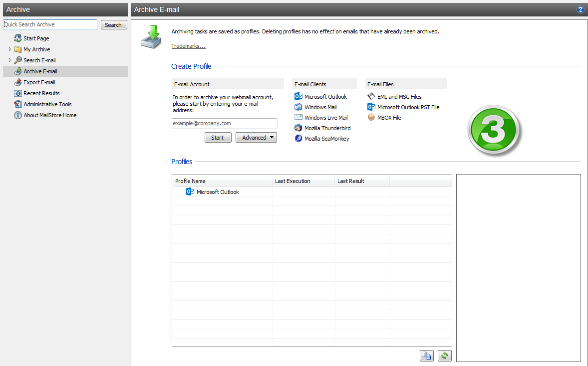
Task: Click the MBOX File box icon
Action: 371,117
